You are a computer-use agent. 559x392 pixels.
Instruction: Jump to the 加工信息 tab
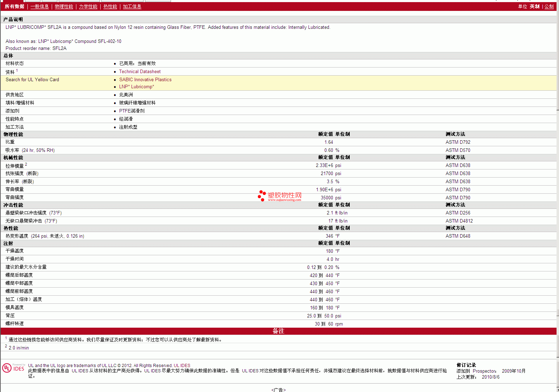pos(132,7)
